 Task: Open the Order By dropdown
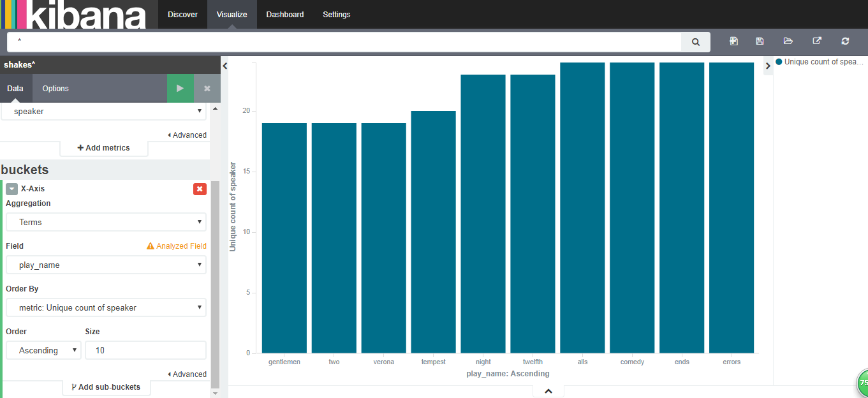pos(106,307)
